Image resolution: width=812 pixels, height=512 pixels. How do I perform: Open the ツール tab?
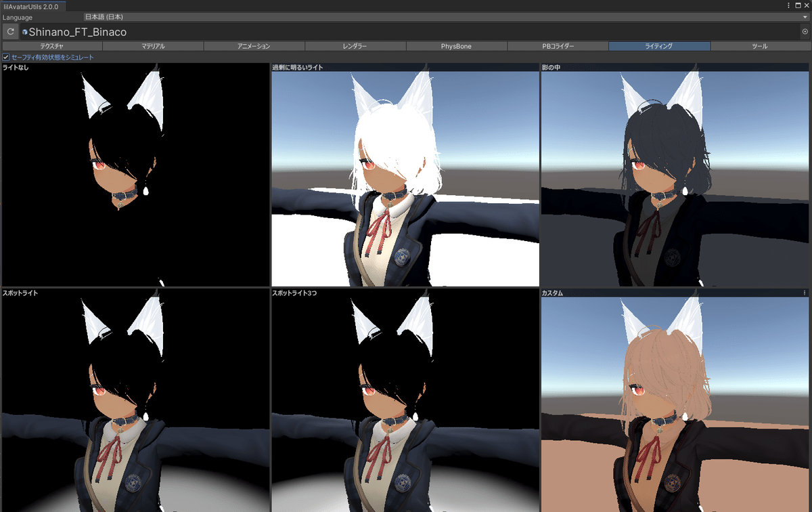[x=759, y=46]
